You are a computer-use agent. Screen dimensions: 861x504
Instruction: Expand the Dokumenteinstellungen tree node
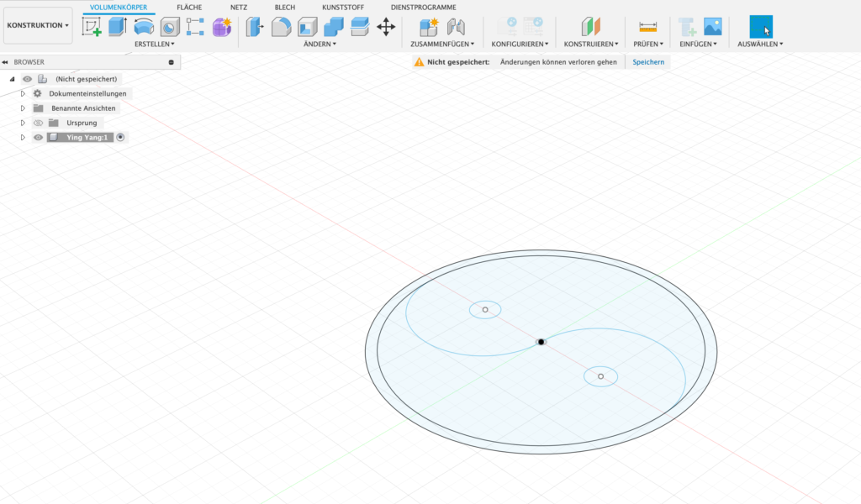click(x=24, y=93)
